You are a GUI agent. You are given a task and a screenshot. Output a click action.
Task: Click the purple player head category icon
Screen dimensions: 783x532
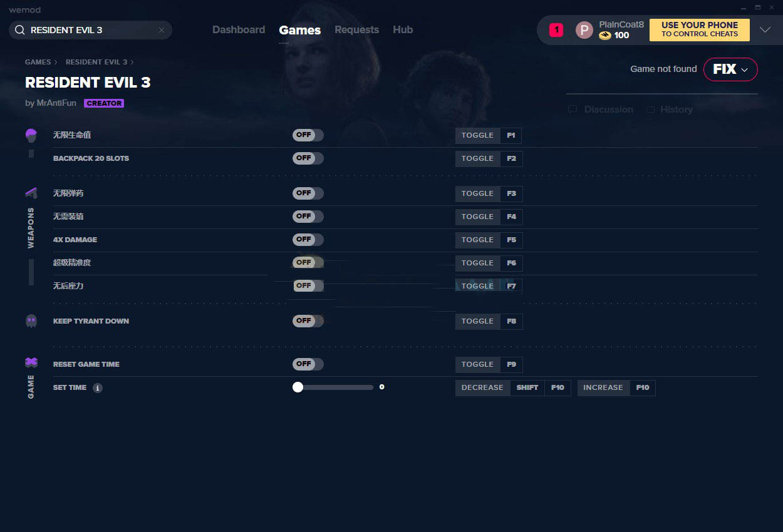[x=31, y=135]
